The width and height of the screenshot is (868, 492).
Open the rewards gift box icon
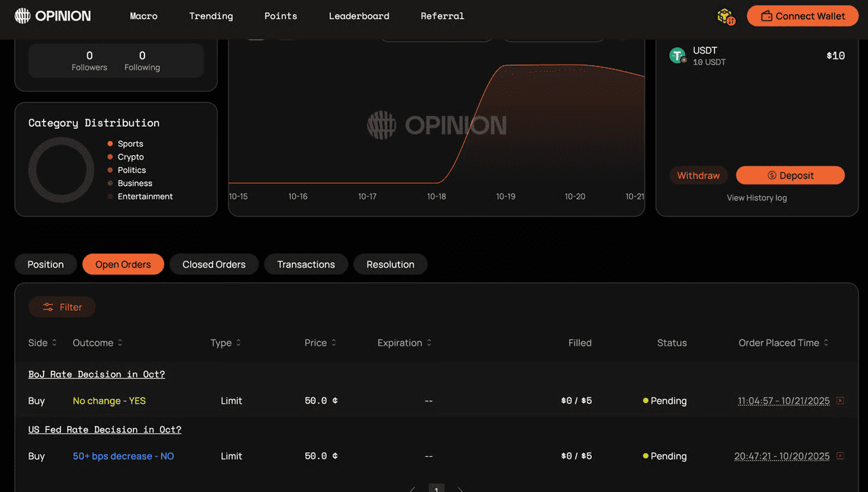pos(725,16)
